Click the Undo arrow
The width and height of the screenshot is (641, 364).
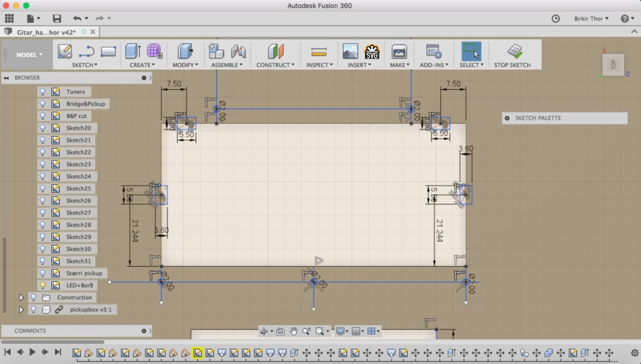(x=77, y=19)
